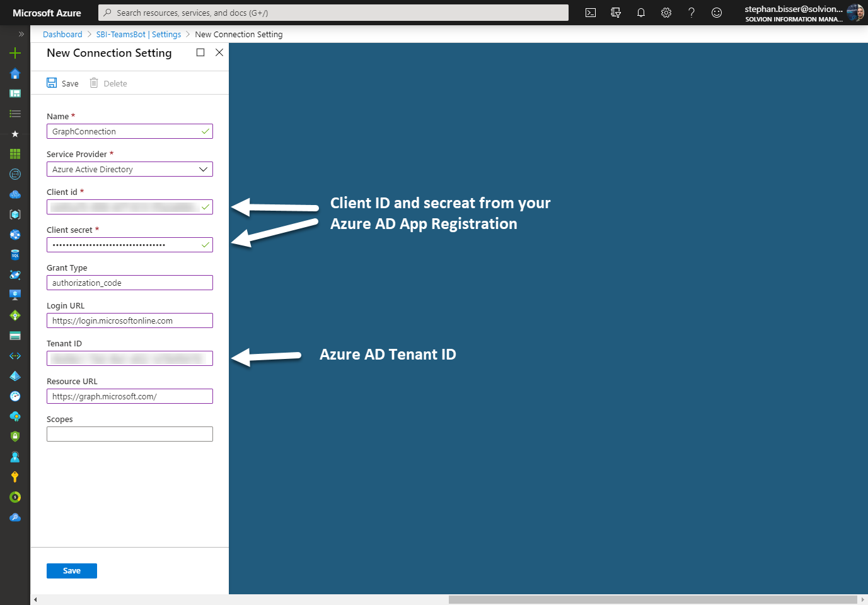868x605 pixels.
Task: Click the blue Save button at bottom
Action: click(72, 571)
